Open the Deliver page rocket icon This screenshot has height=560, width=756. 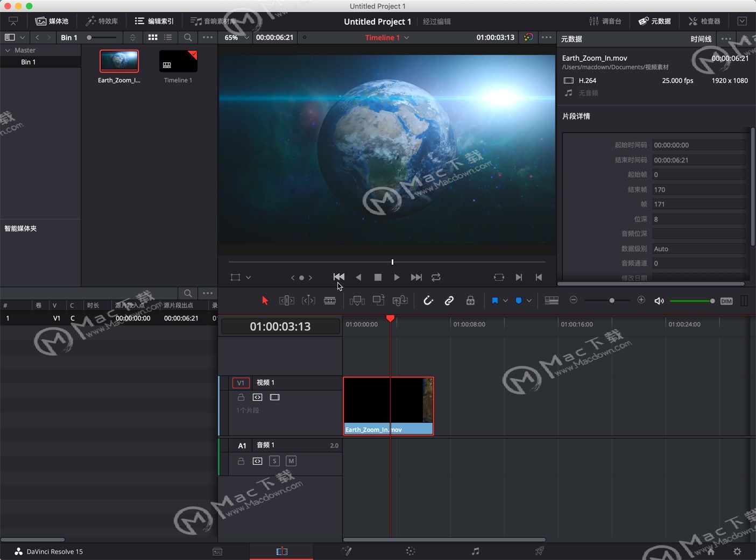[539, 551]
